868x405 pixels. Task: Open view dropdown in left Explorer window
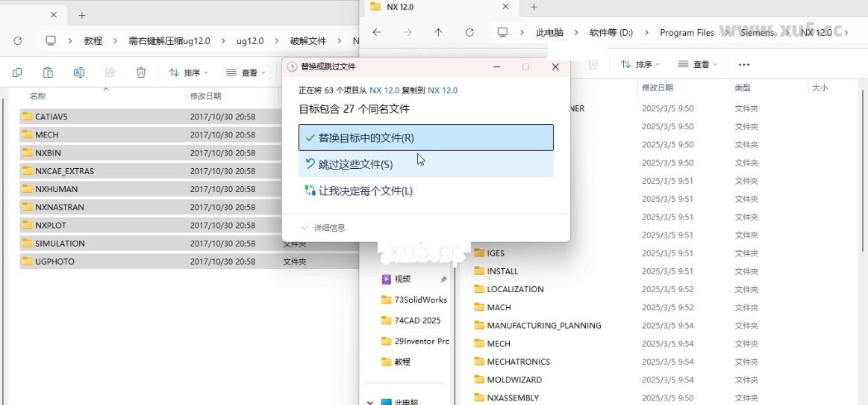[x=246, y=72]
